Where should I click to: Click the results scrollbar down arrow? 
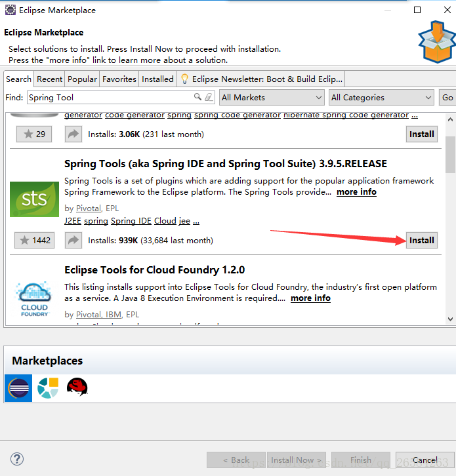point(450,319)
